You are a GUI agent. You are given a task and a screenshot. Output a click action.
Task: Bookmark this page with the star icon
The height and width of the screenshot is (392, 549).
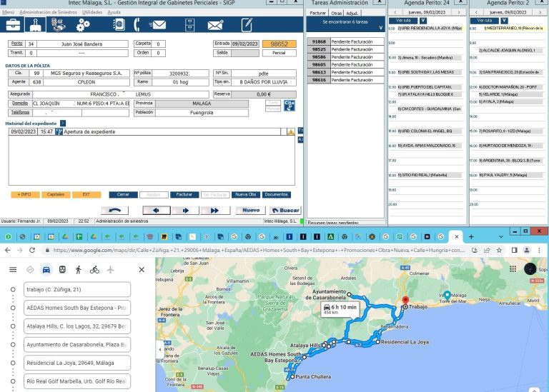(x=499, y=250)
